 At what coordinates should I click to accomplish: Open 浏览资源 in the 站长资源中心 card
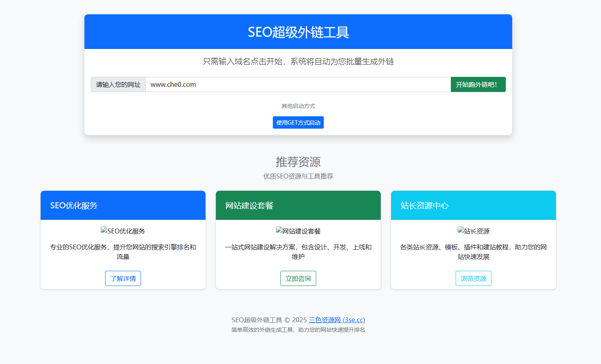473,278
